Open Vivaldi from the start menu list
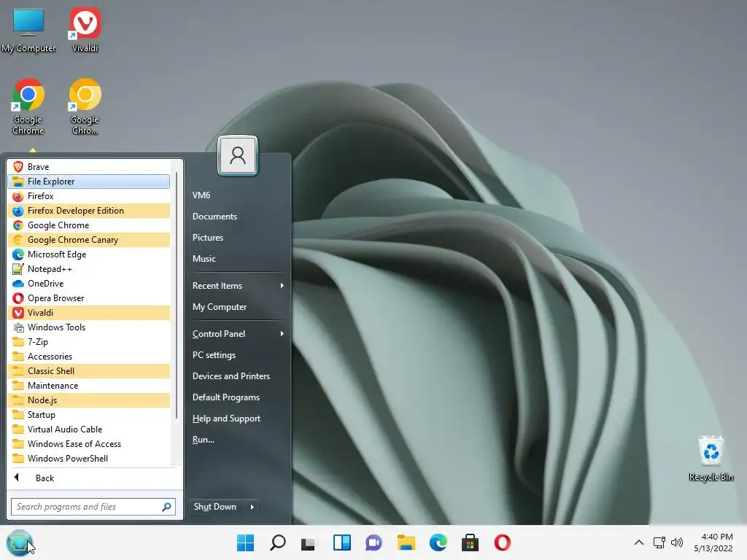The image size is (747, 560). pos(88,313)
